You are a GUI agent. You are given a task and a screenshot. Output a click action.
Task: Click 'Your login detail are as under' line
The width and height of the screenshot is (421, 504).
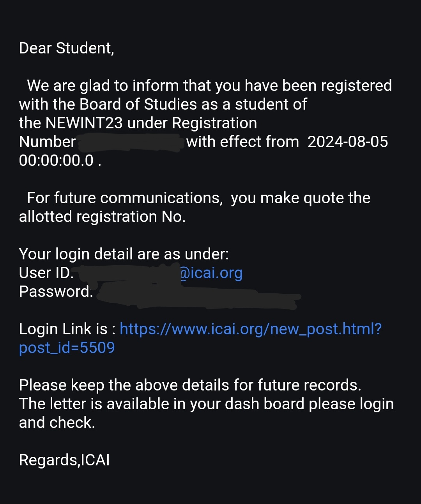(124, 254)
